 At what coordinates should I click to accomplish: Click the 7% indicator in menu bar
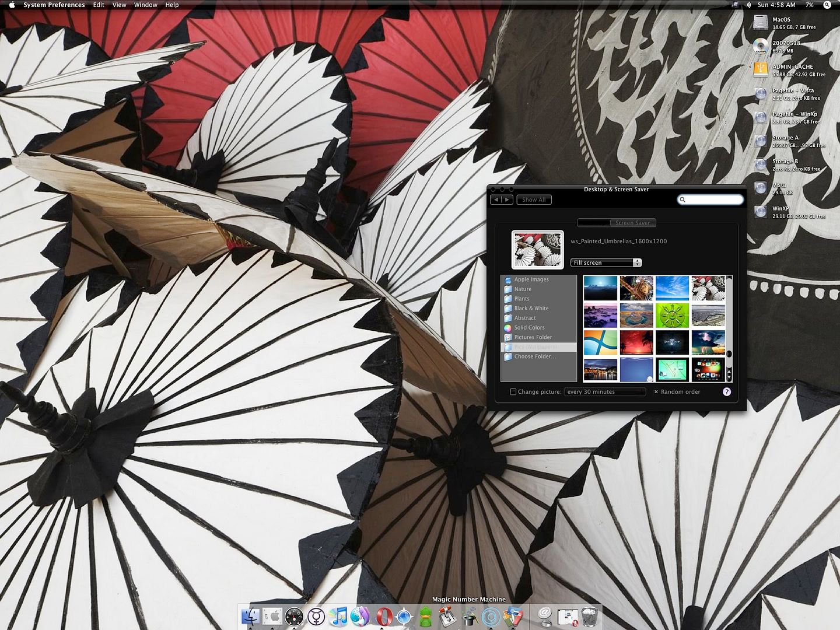[x=810, y=5]
